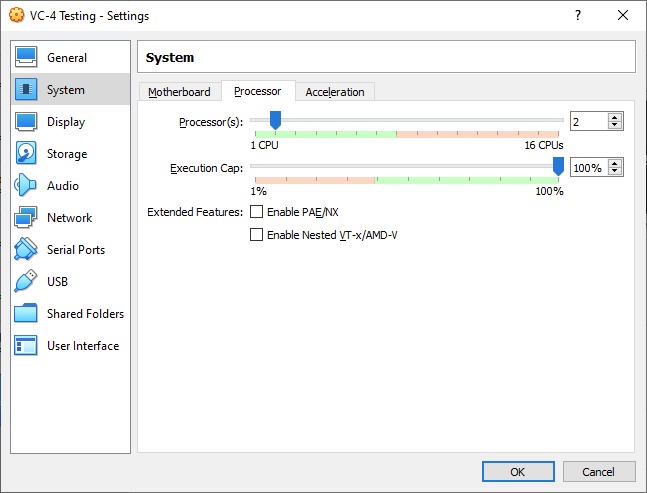
Task: Open the Storage disk icon
Action: point(27,154)
